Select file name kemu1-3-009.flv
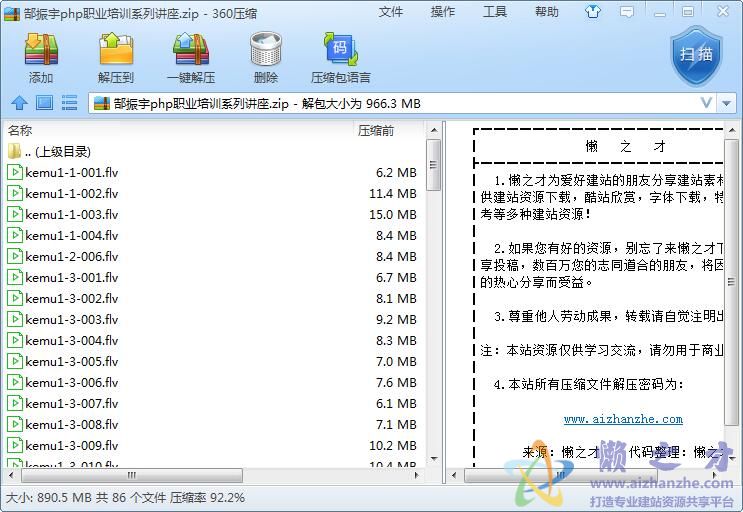This screenshot has height=512, width=743. pos(72,445)
